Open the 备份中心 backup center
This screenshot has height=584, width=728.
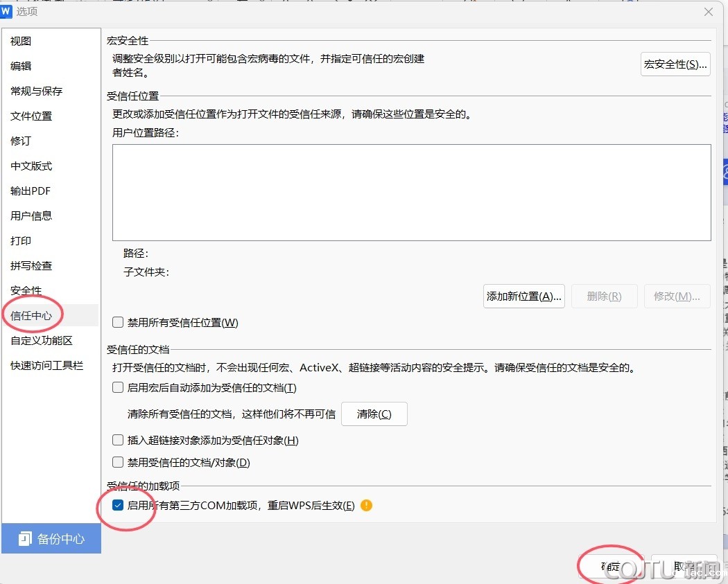pyautogui.click(x=51, y=538)
